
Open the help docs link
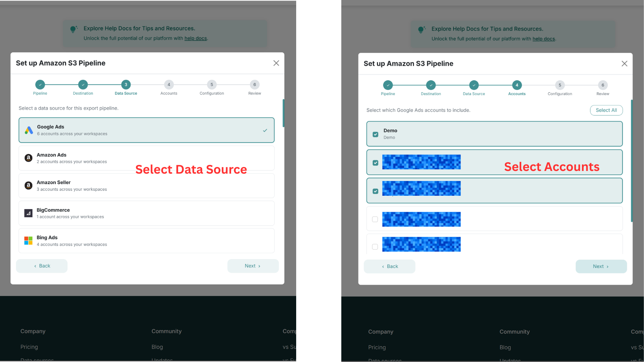[x=196, y=38]
